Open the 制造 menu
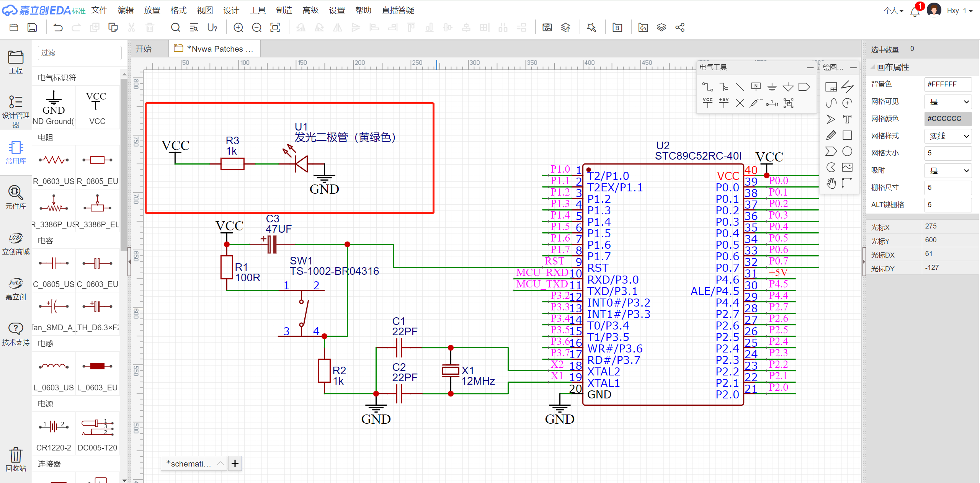980x483 pixels. 284,10
